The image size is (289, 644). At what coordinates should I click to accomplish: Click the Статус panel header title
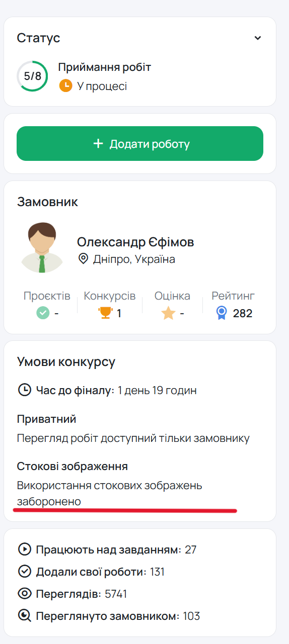click(x=38, y=38)
